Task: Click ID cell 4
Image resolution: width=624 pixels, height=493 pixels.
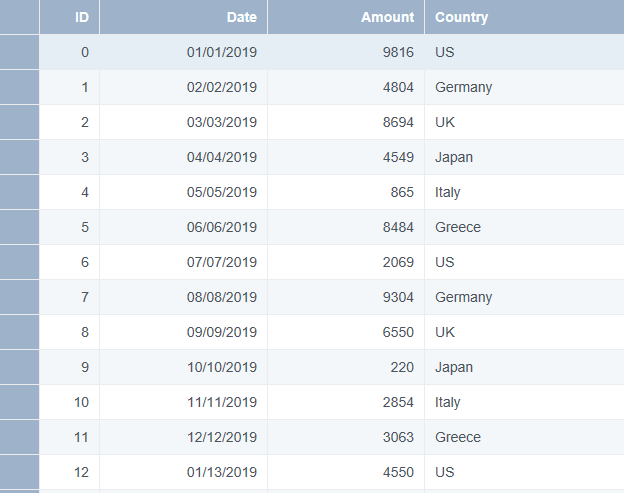Action: (x=70, y=192)
